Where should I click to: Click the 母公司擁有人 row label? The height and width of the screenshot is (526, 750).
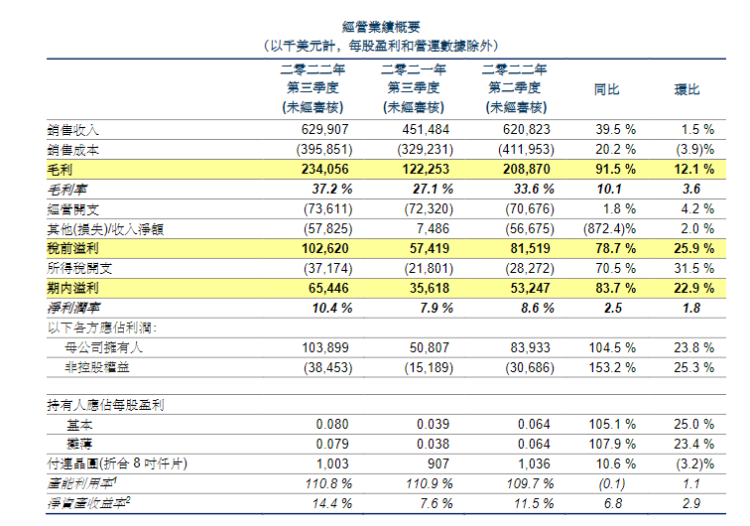[x=103, y=348]
